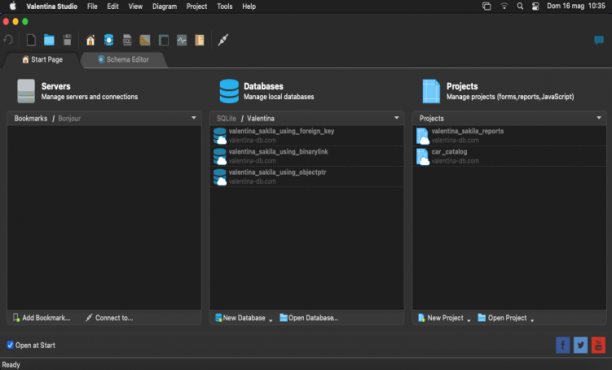
Task: Click the notebook toolbar icon
Action: point(199,40)
